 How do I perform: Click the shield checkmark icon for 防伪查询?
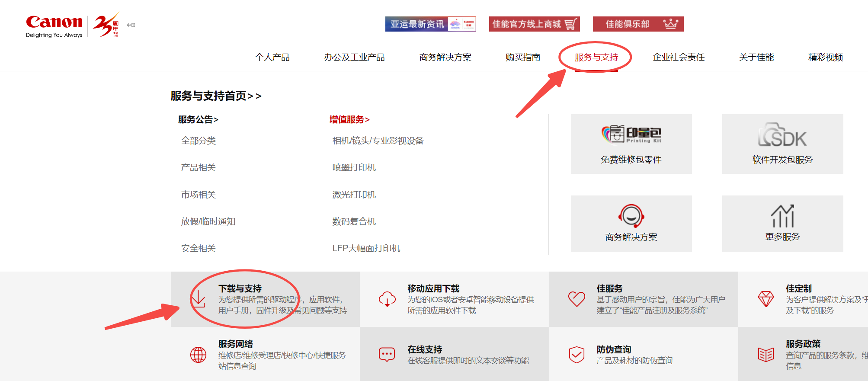[x=577, y=355]
